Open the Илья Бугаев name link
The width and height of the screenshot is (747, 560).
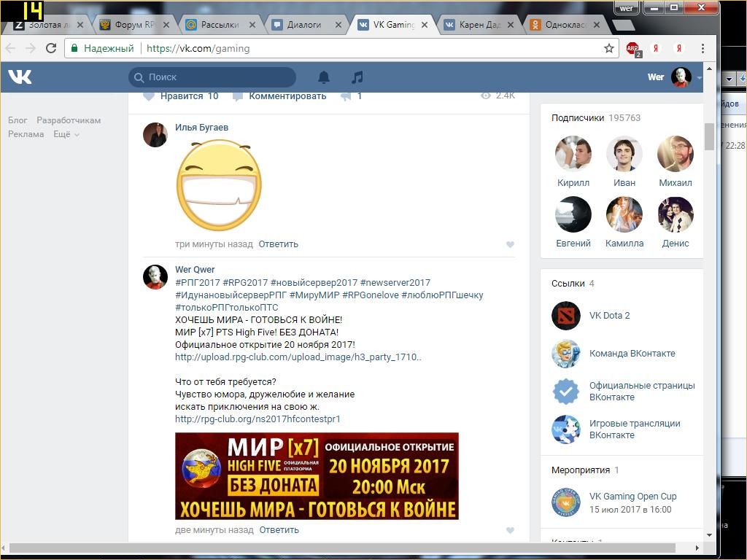pos(201,128)
